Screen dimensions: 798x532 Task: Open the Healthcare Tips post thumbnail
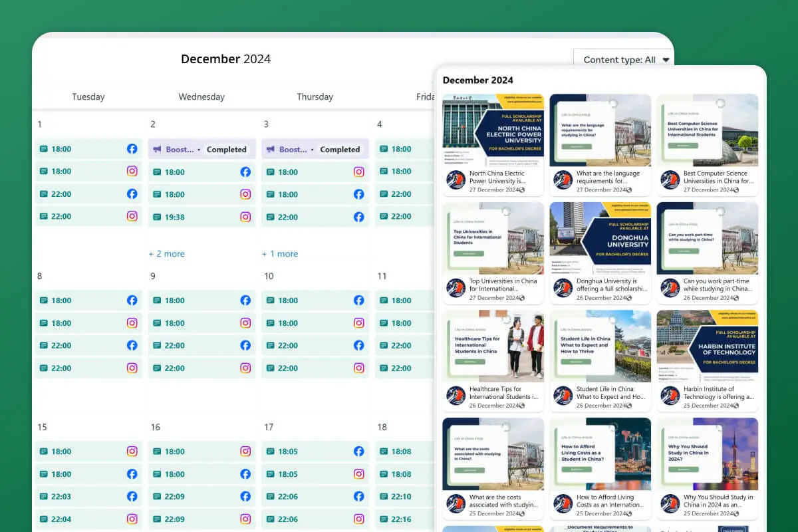(x=493, y=346)
